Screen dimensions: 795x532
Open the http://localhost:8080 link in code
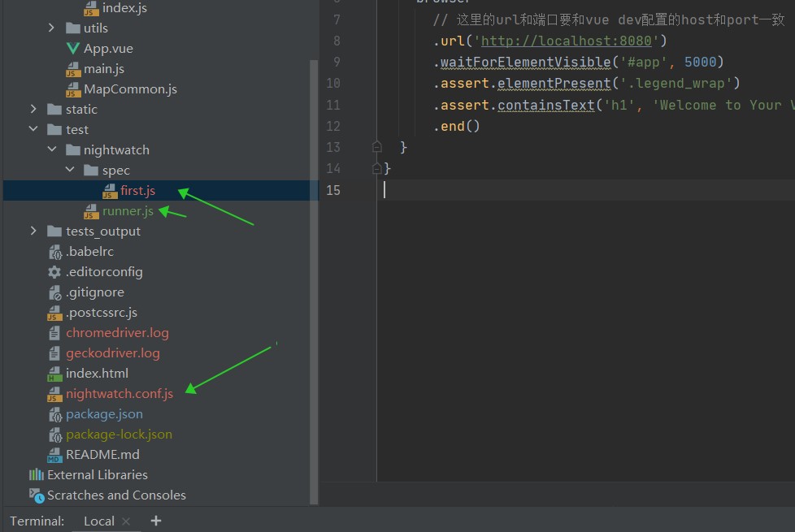tap(567, 41)
